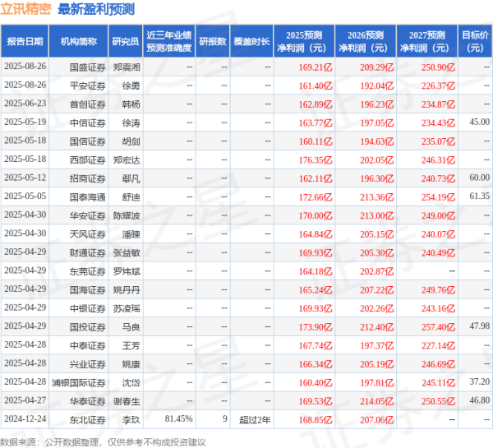Click the 2025-04-27 report date
The image size is (493, 448).
point(25,400)
